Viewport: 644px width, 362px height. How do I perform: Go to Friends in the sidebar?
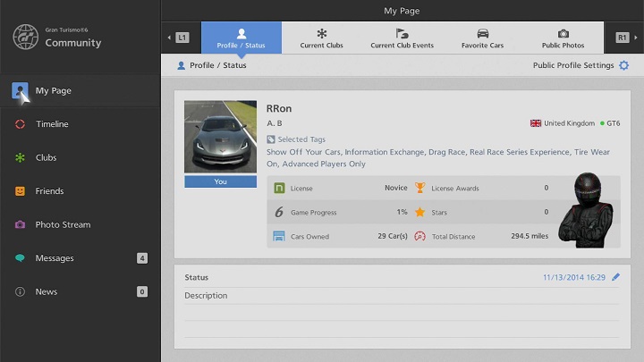pos(49,191)
